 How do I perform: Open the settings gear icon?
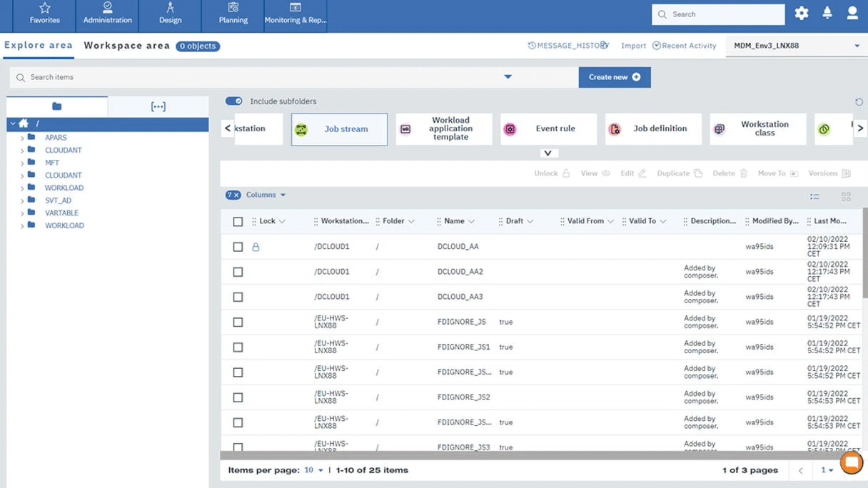pos(801,13)
